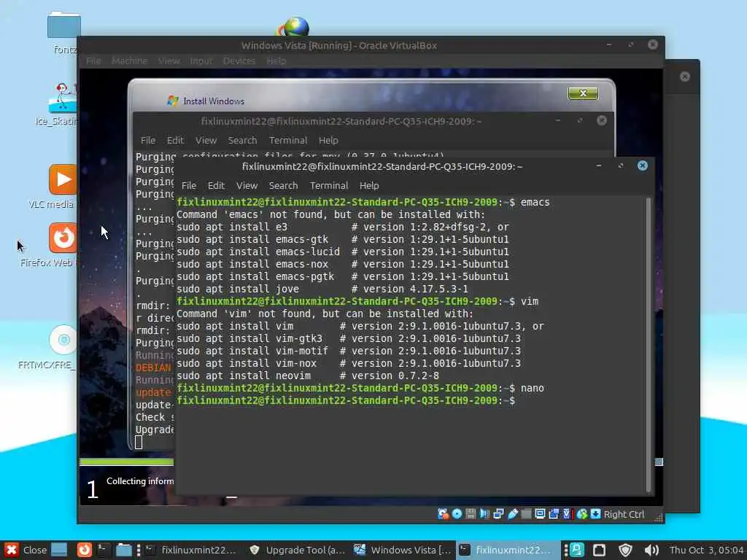Open View menu in front terminal
Screen dimensions: 747x560
click(247, 186)
